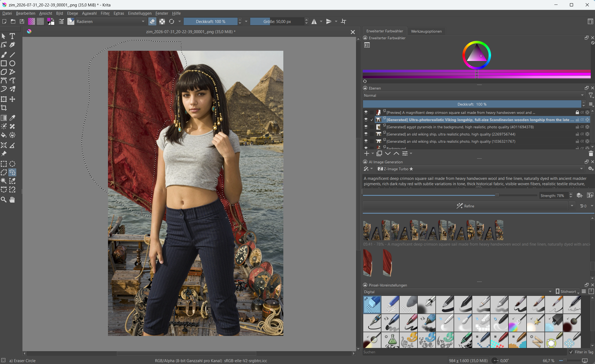Image resolution: width=595 pixels, height=364 pixels.
Task: Select the Text tool
Action: tap(12, 36)
